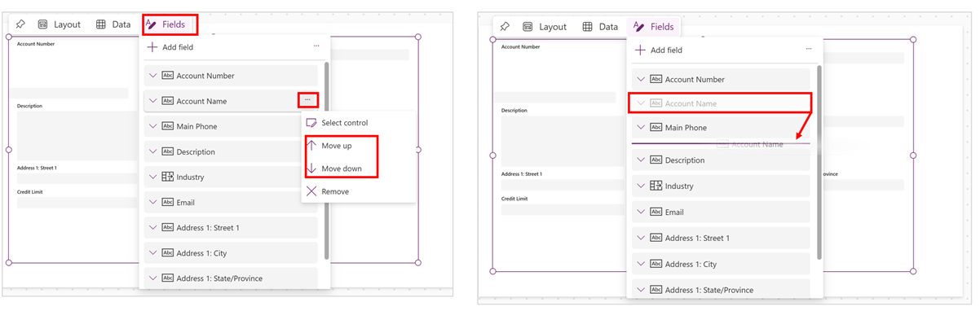This screenshot has height=311, width=980.
Task: Click the pin icon in the right image toolbar
Action: 505,27
